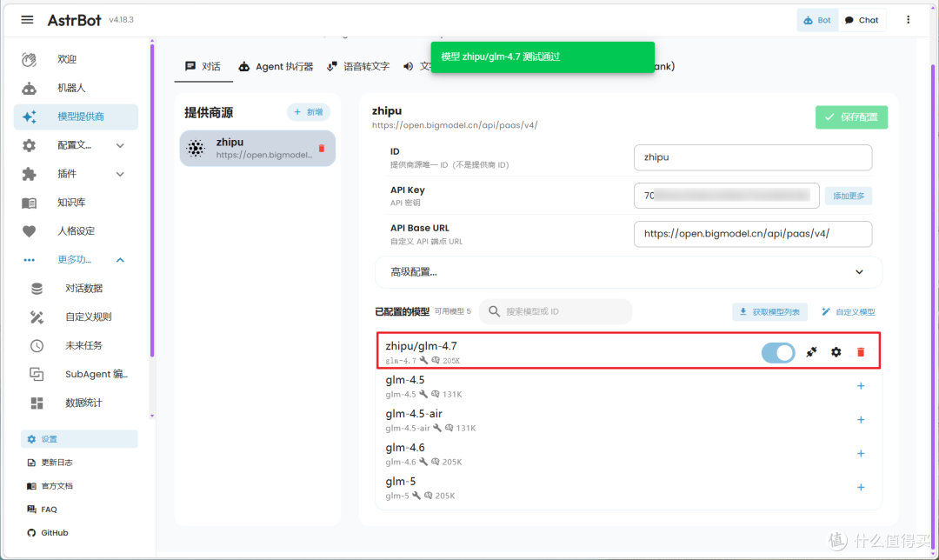Select the 对话 tab
This screenshot has height=560, width=939.
203,66
